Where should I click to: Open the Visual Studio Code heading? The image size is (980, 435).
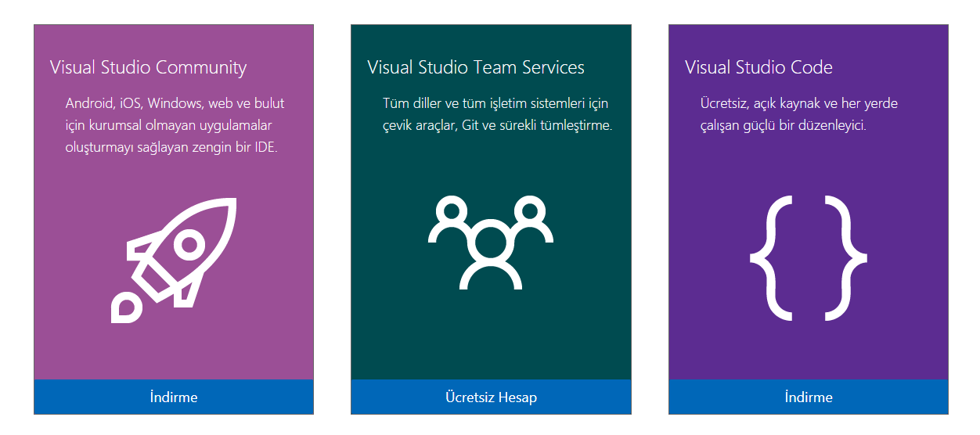click(758, 67)
